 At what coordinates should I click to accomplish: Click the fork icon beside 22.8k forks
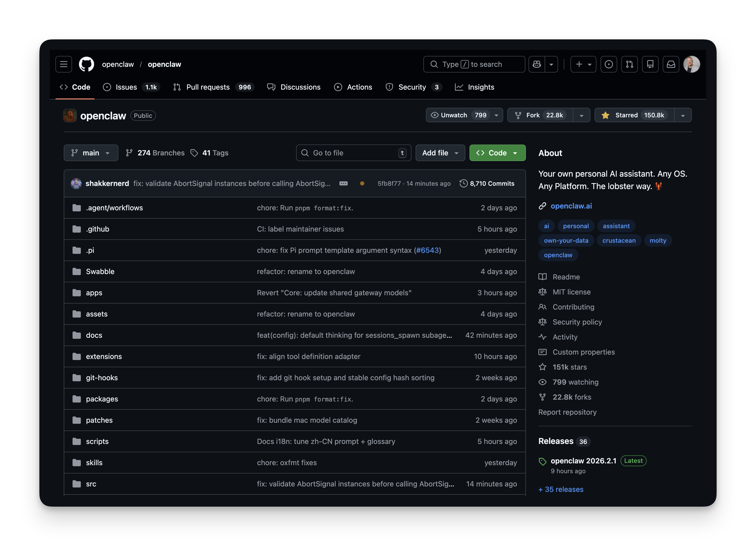point(542,397)
